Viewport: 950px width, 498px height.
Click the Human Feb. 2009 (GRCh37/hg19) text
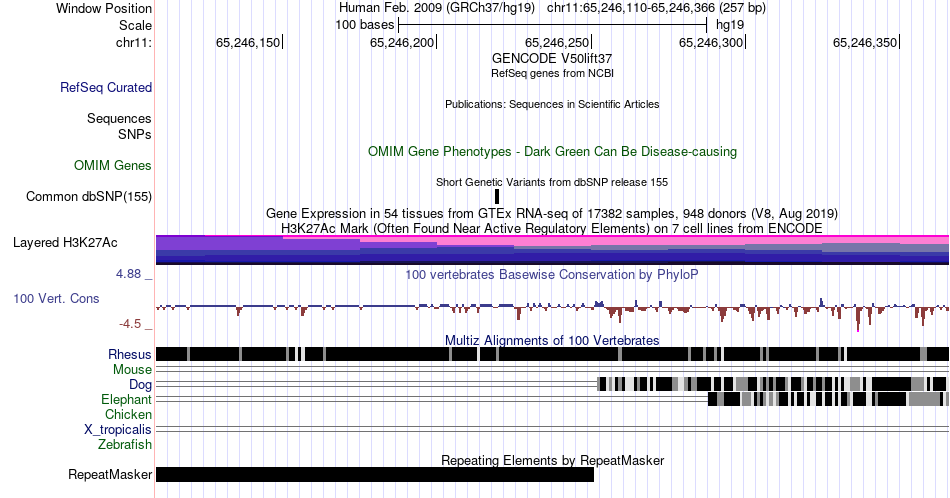pos(437,8)
